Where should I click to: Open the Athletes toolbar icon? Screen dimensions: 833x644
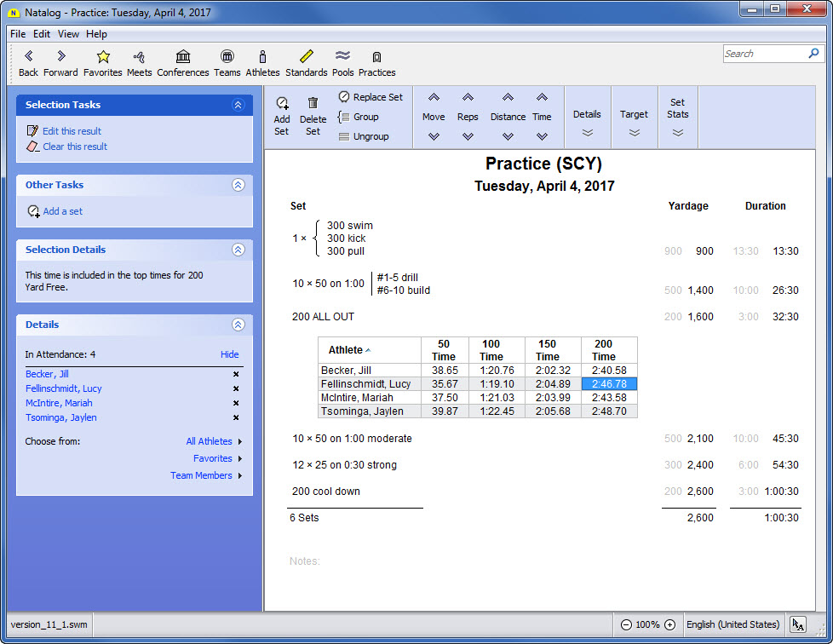262,57
